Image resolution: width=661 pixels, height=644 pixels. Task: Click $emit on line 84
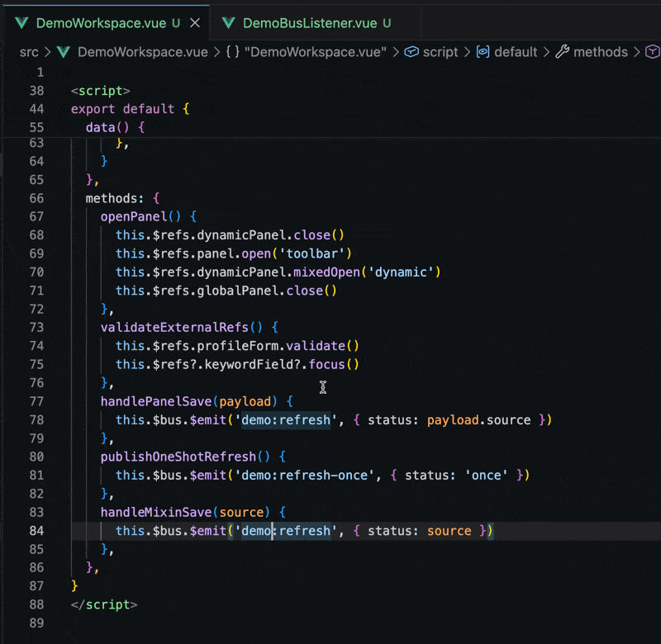click(208, 531)
